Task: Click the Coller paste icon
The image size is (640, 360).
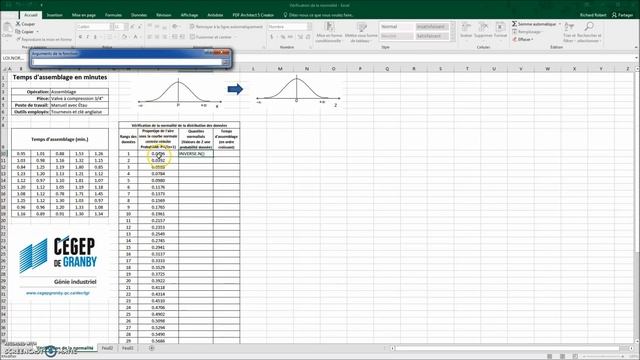Action: click(7, 28)
